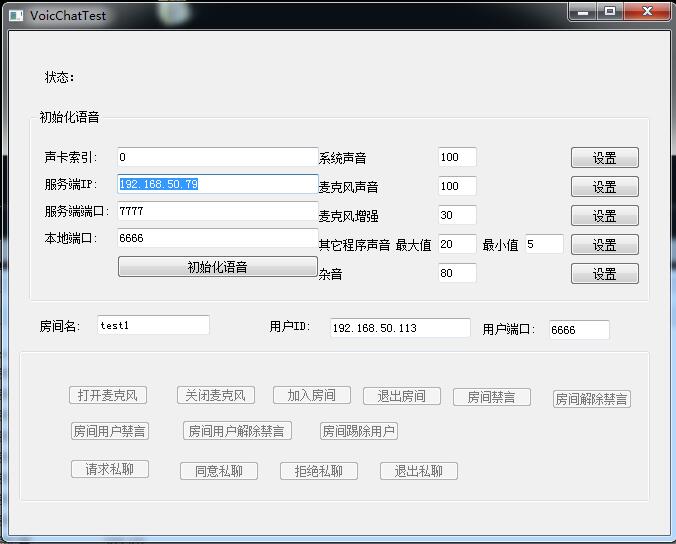Click the 麦克风声音 value field
This screenshot has height=544, width=676.
point(457,186)
